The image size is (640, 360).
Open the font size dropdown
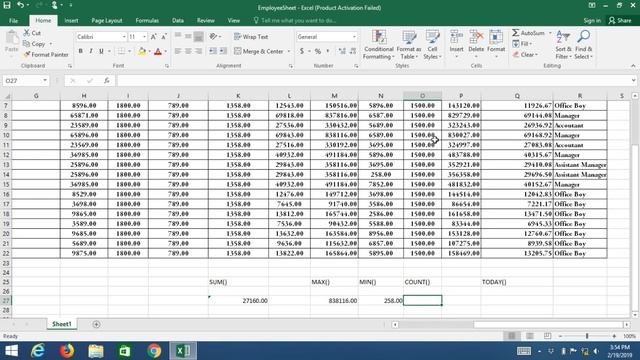click(144, 37)
